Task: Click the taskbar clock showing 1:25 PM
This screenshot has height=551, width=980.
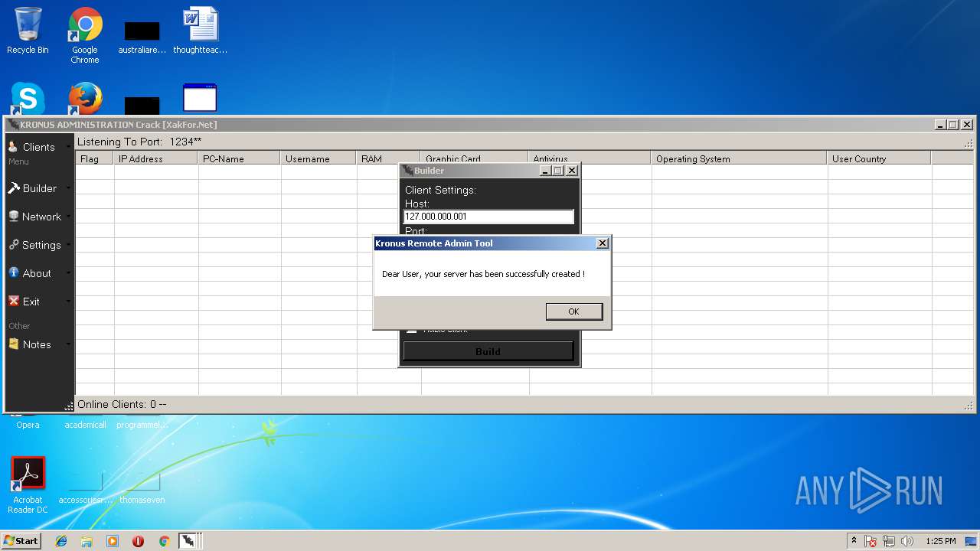Action: [940, 541]
